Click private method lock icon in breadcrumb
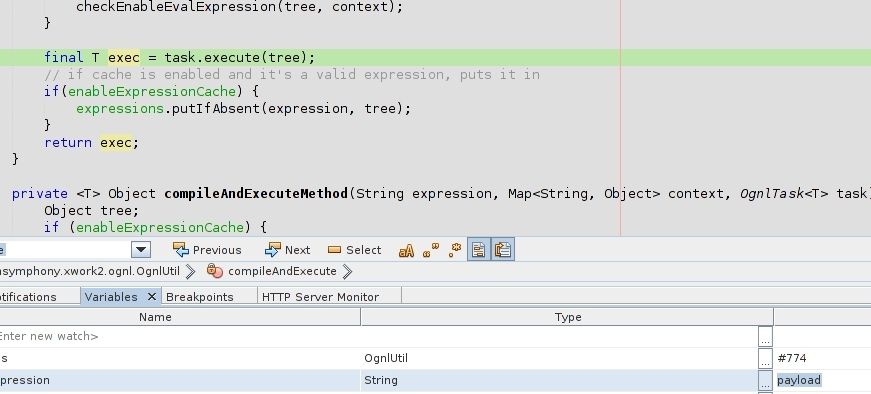 (214, 271)
